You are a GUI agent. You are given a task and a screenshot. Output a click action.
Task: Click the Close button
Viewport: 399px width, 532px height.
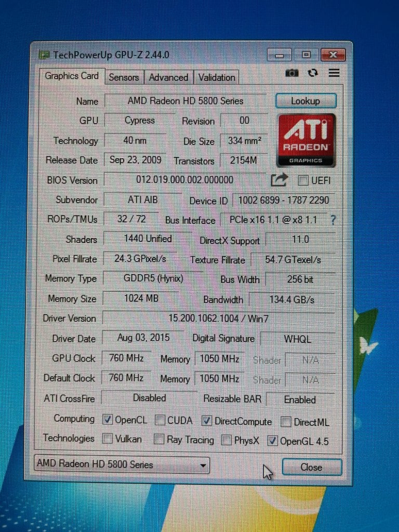tap(312, 467)
